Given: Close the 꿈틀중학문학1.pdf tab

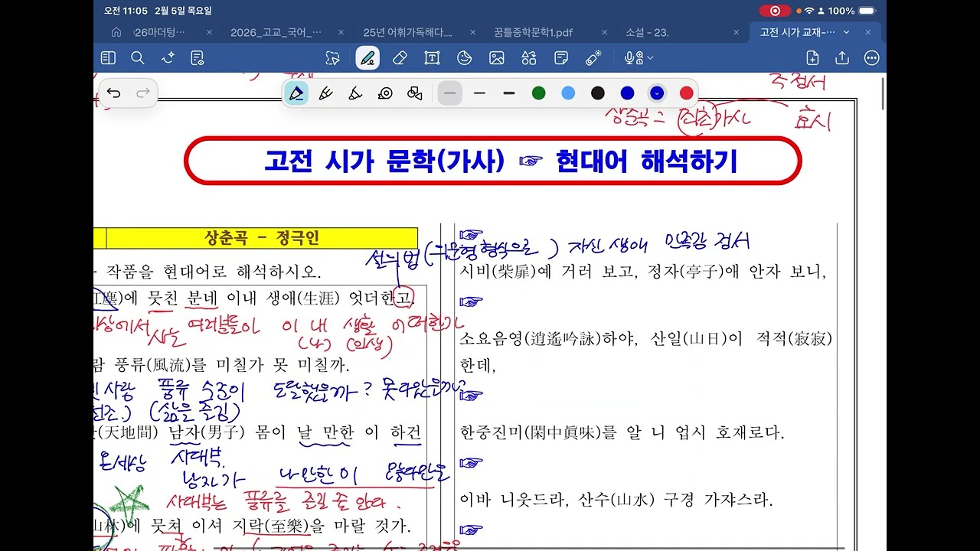Looking at the screenshot, I should pyautogui.click(x=605, y=33).
